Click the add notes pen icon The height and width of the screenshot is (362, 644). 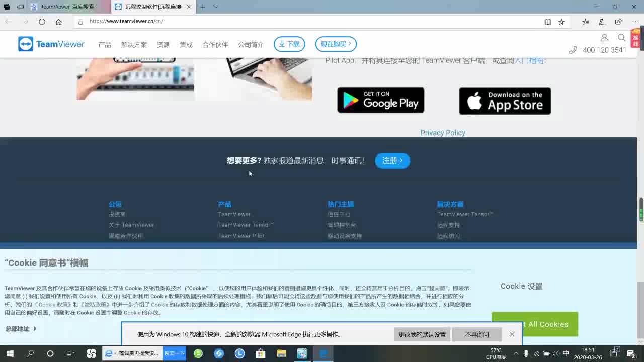[x=602, y=22]
